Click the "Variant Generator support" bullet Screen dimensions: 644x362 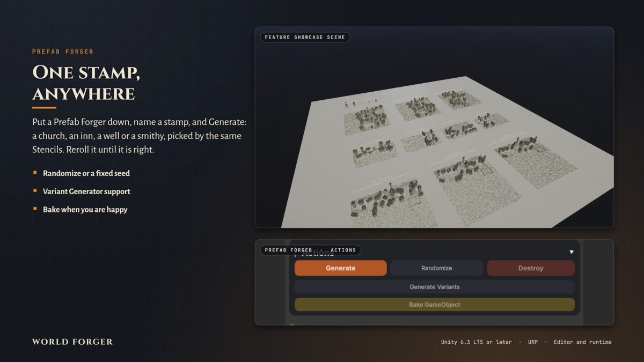(86, 191)
